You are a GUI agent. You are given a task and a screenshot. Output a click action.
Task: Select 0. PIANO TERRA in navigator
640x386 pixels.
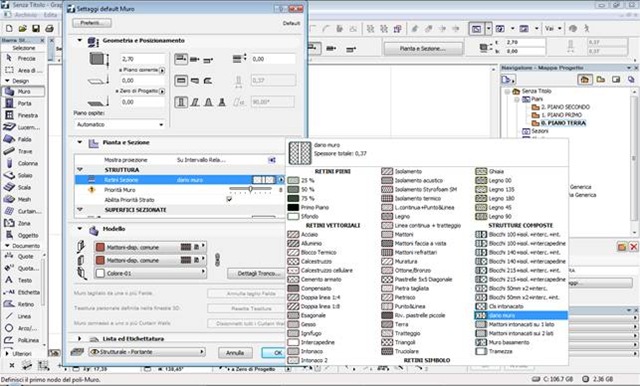point(563,123)
